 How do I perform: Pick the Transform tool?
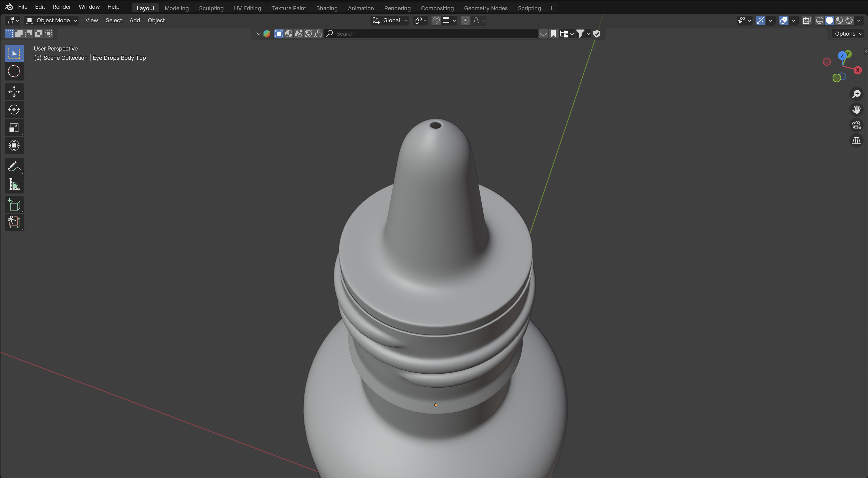point(14,145)
